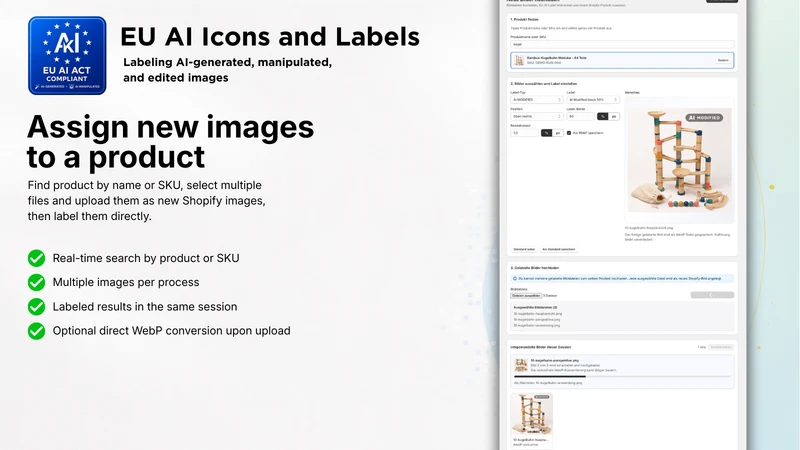Screen dimensions: 800x450
Task: Select px unit for label width
Action: [x=614, y=116]
